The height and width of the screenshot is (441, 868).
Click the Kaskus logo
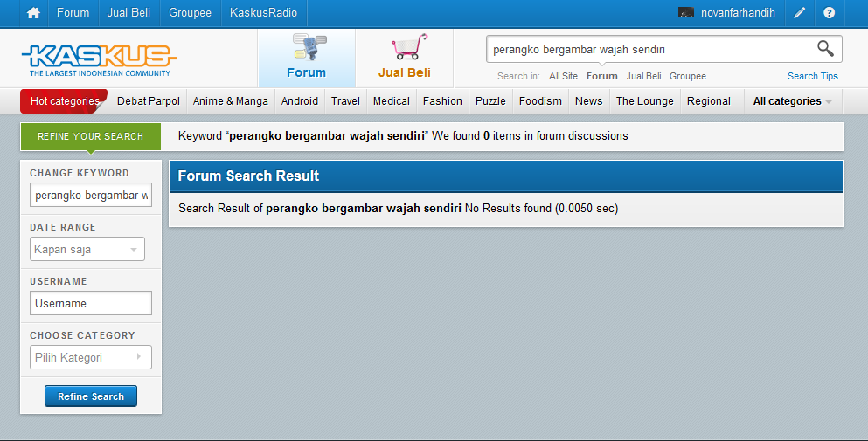[99, 60]
